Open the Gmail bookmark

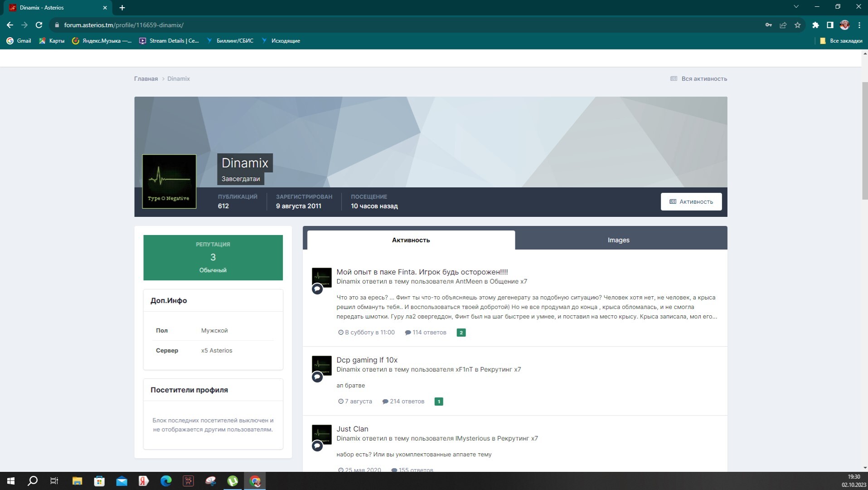click(x=19, y=41)
